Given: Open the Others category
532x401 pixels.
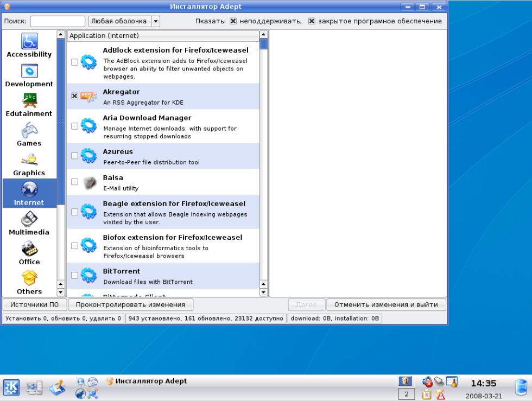Looking at the screenshot, I should tap(29, 283).
